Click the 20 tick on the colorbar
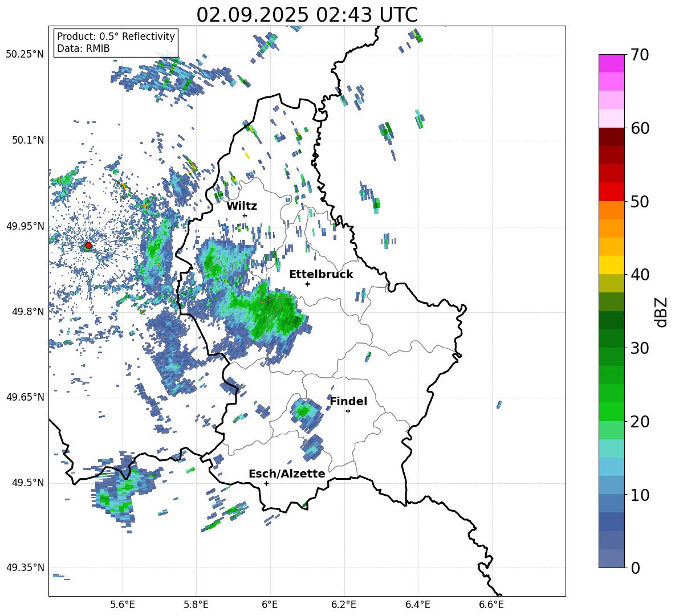Screen dimensions: 675x616 pos(639,422)
